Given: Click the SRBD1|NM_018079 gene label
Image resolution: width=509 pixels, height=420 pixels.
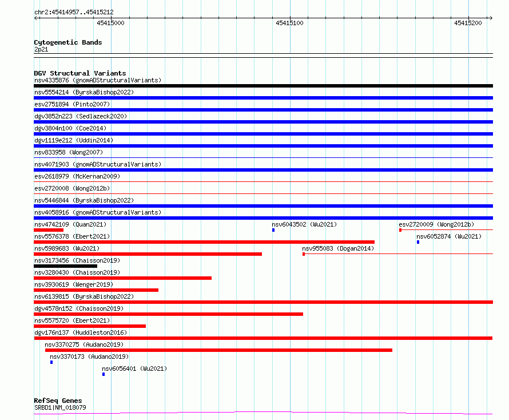Looking at the screenshot, I should tap(60, 407).
